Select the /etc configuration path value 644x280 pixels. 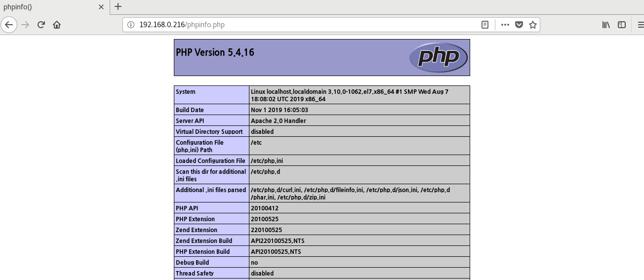(x=256, y=143)
